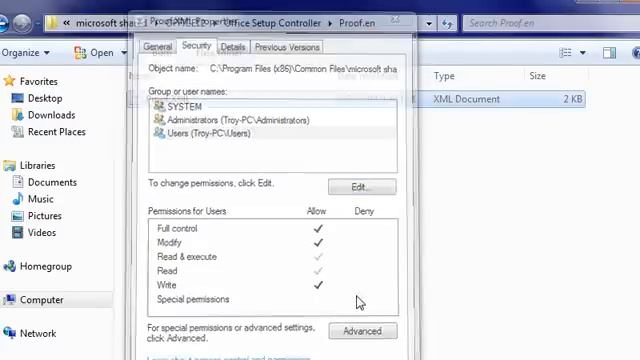Open the Details tab
The image size is (640, 360).
point(233,47)
